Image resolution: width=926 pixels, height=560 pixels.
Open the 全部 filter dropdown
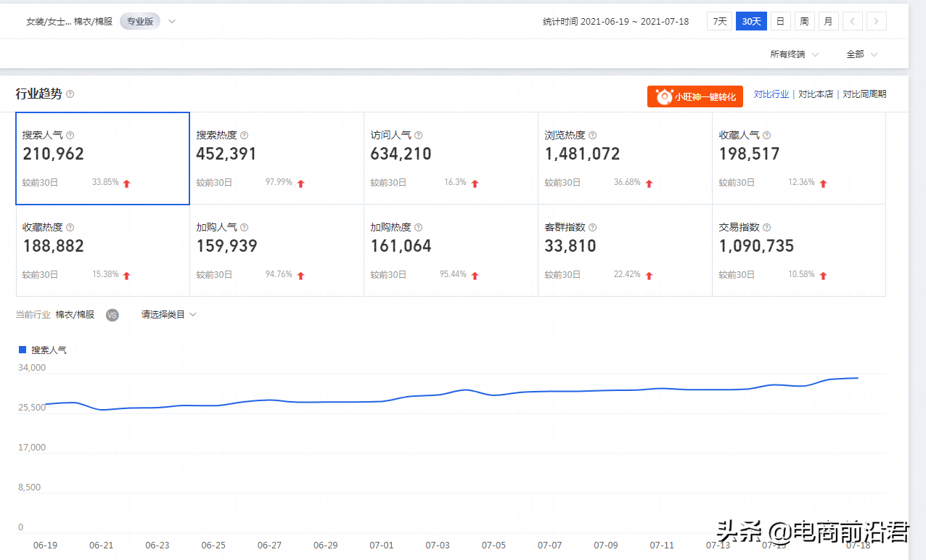click(859, 54)
